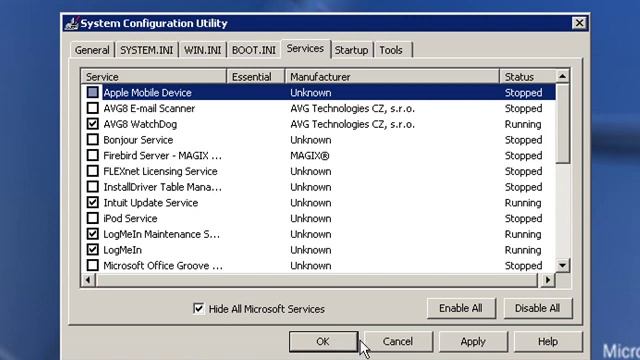Click Stopped status of FLEXnet Licensing Service
The height and width of the screenshot is (360, 640).
523,171
